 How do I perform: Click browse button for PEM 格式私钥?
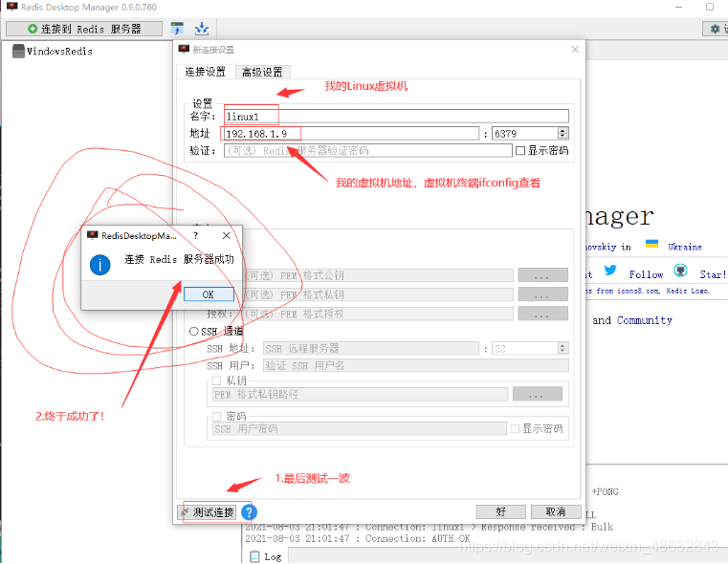pyautogui.click(x=542, y=294)
